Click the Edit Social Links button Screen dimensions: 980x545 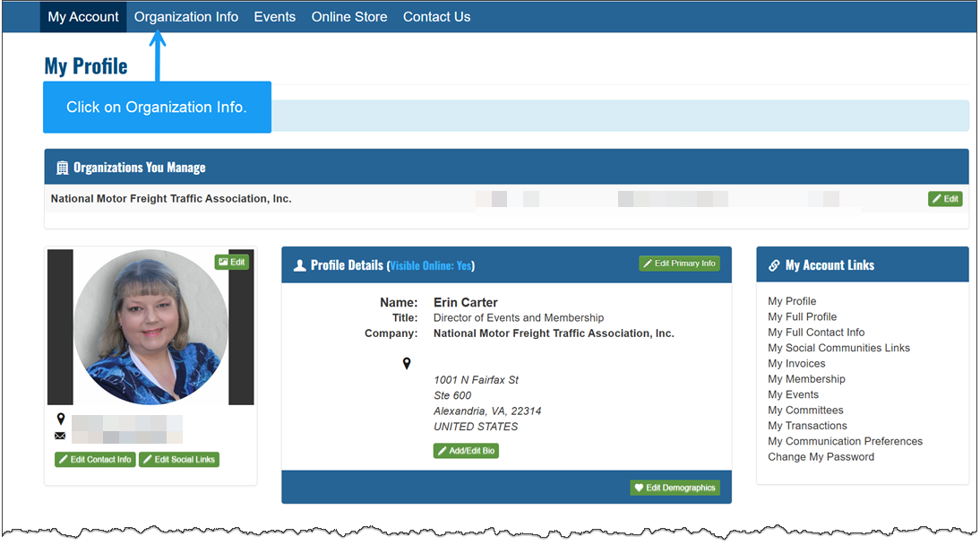pos(179,460)
